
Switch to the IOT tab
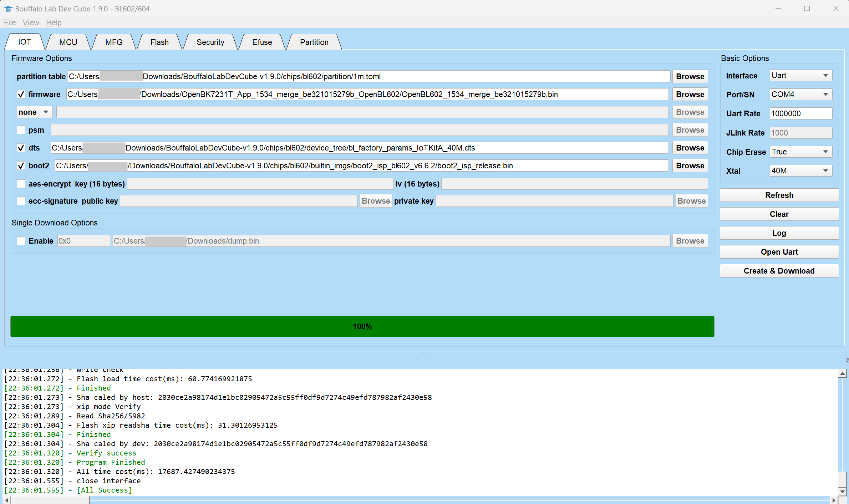25,42
